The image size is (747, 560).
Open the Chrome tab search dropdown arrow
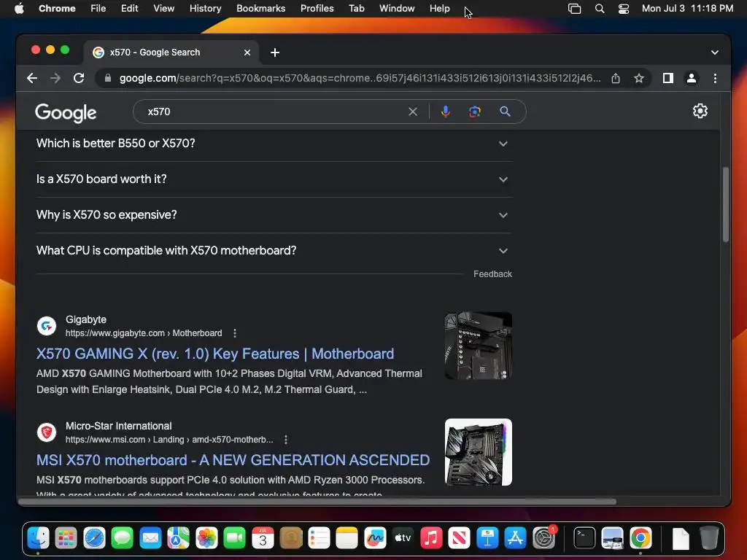coord(715,52)
